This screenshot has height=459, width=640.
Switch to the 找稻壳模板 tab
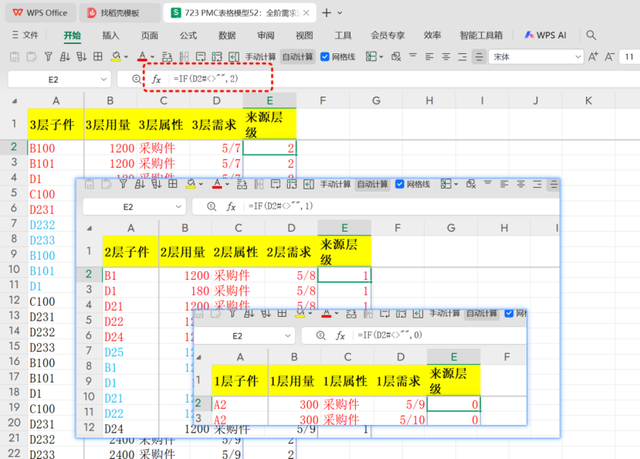[x=120, y=13]
